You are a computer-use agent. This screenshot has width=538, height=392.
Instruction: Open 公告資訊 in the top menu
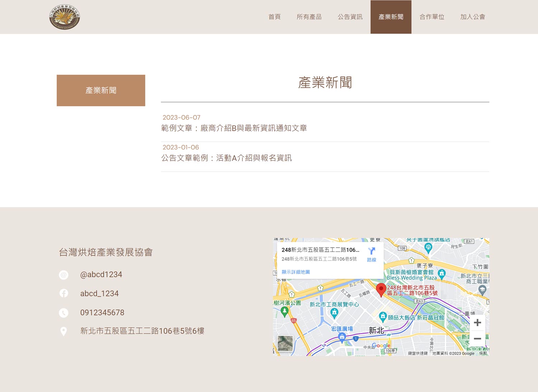click(350, 17)
